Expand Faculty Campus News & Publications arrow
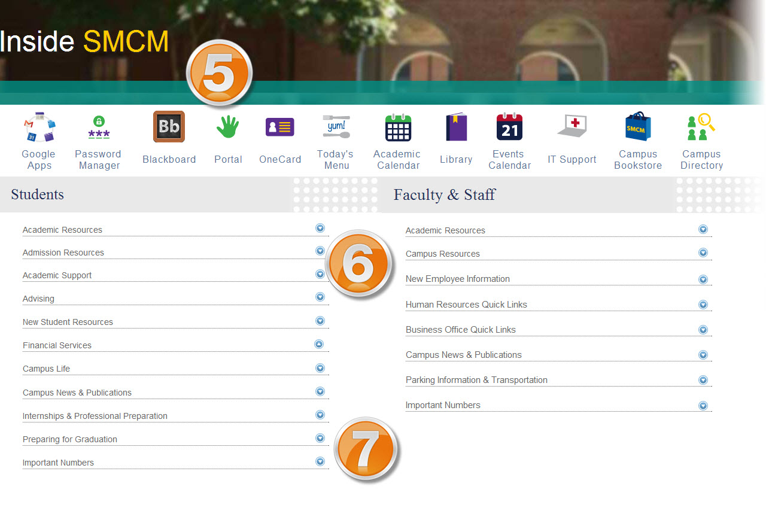This screenshot has width=766, height=532. [x=703, y=355]
